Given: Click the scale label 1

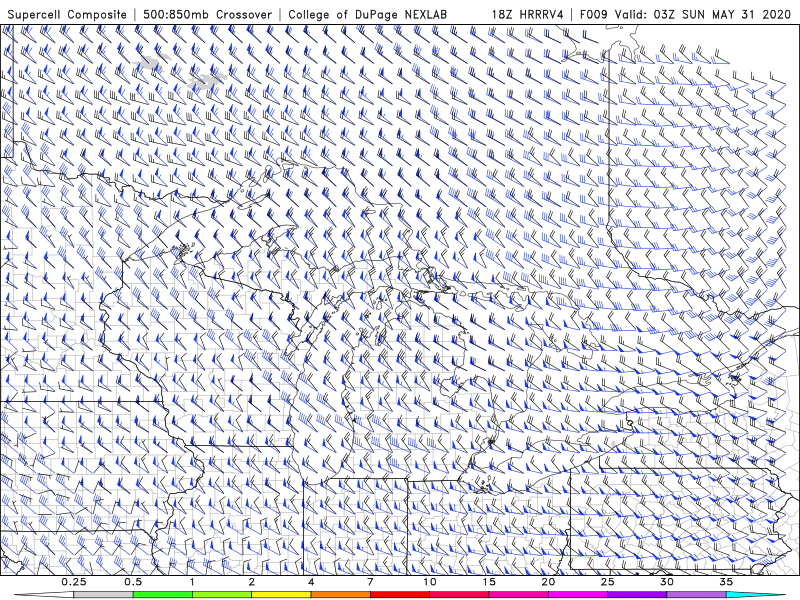Looking at the screenshot, I should tap(192, 582).
